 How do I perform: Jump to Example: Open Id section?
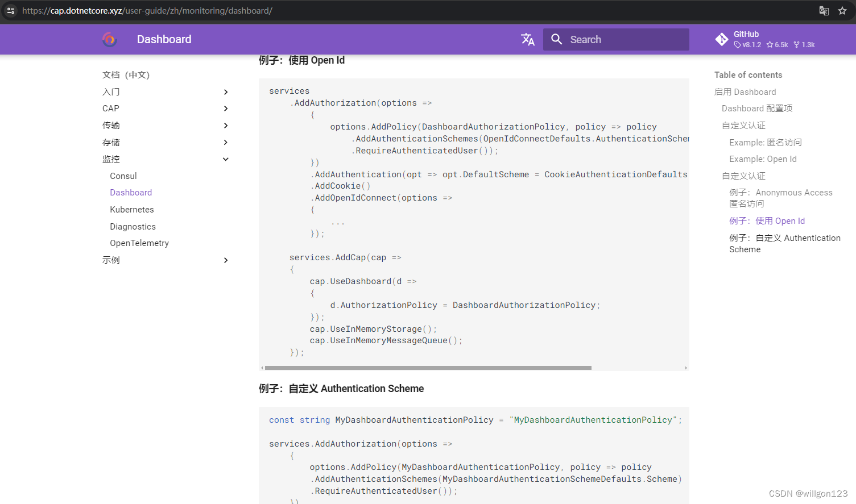(x=763, y=159)
